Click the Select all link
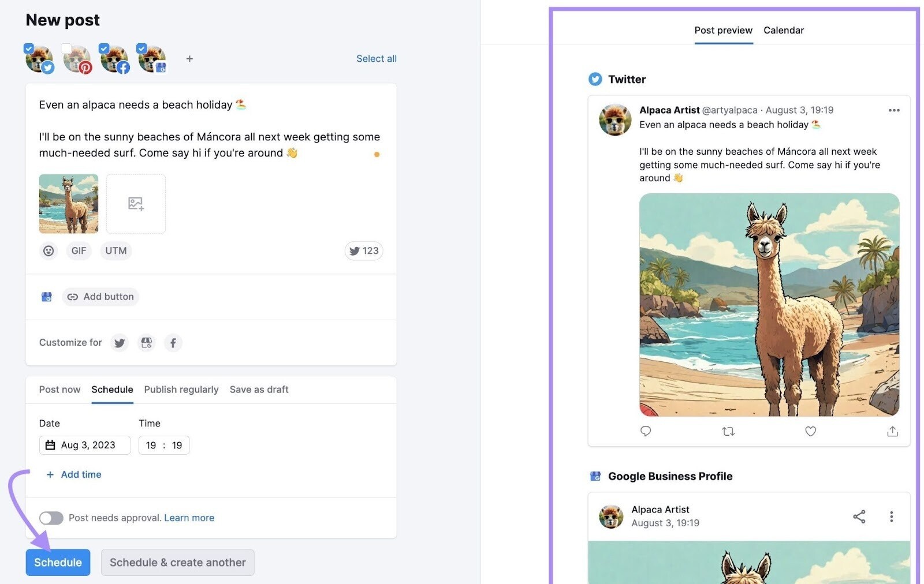The width and height of the screenshot is (924, 584). click(x=376, y=58)
